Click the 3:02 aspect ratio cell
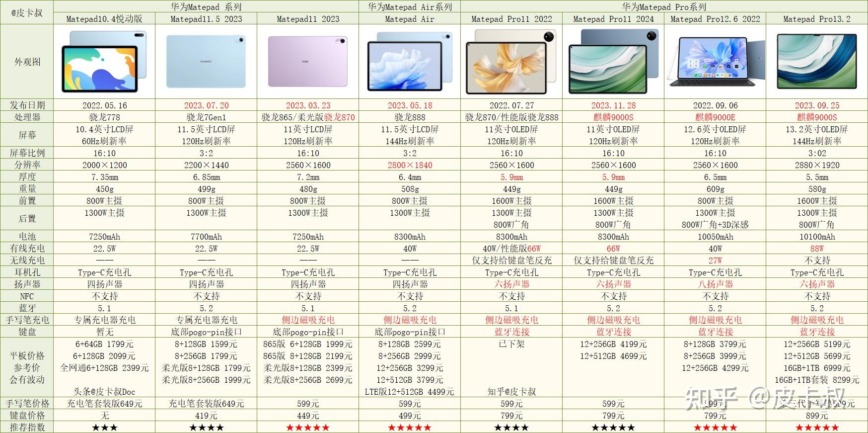The width and height of the screenshot is (868, 433). (817, 153)
